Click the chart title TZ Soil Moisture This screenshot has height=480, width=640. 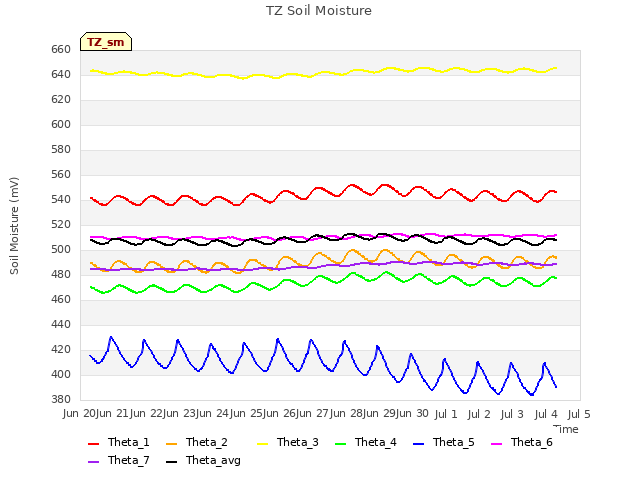pos(319,11)
